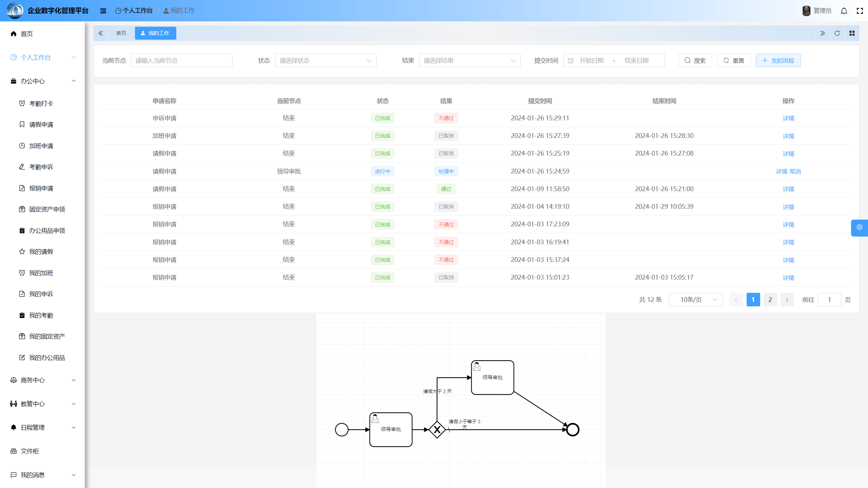Open the 结果 result dropdown

[x=470, y=60]
